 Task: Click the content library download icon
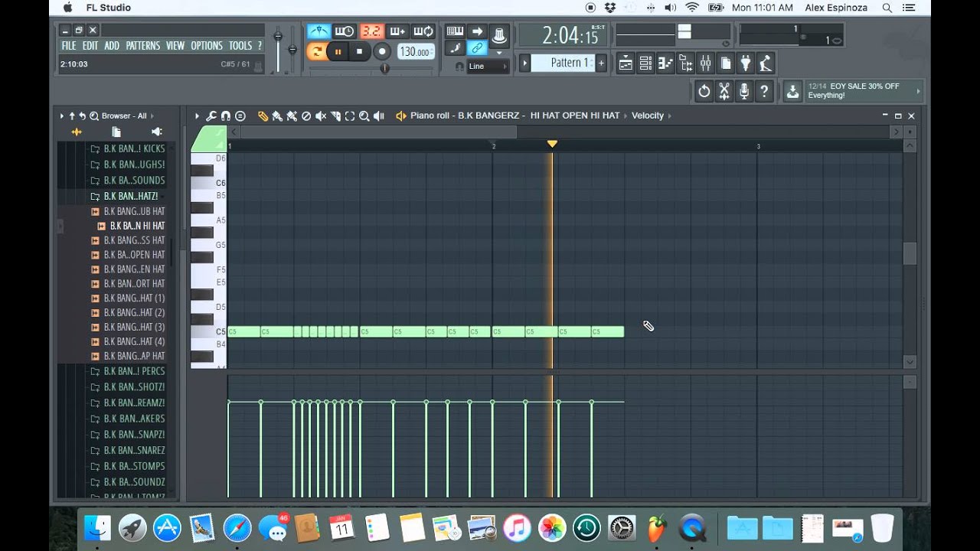tap(792, 92)
